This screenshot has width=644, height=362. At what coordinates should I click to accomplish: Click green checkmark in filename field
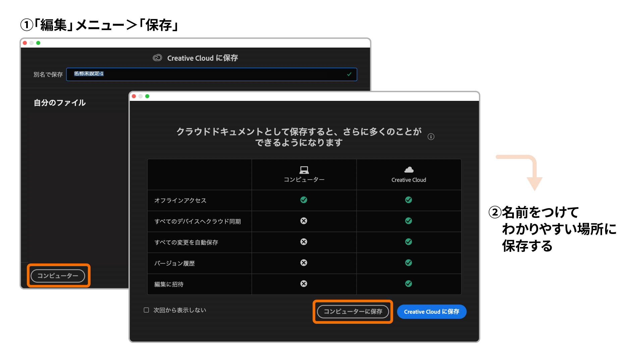click(x=349, y=74)
